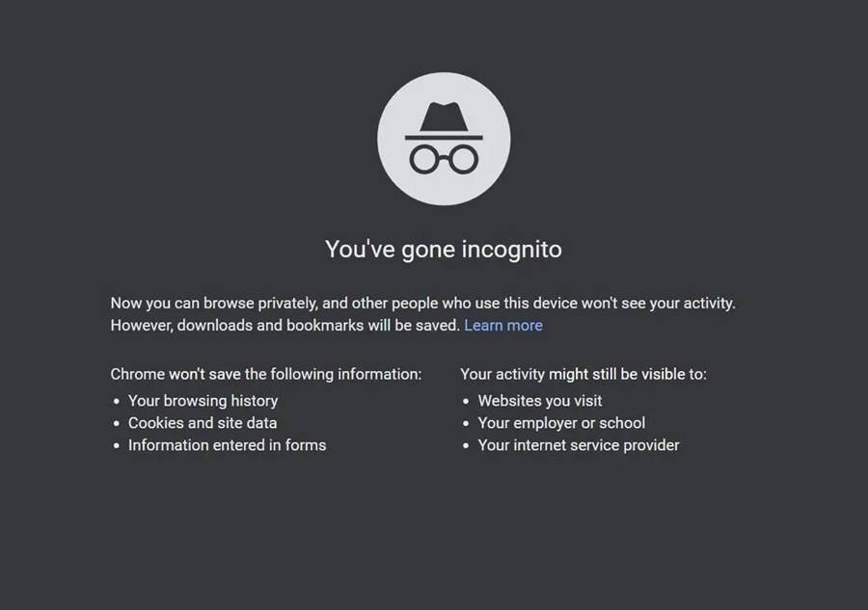868x610 pixels.
Task: Click the glasses in the incognito icon
Action: coord(444,160)
